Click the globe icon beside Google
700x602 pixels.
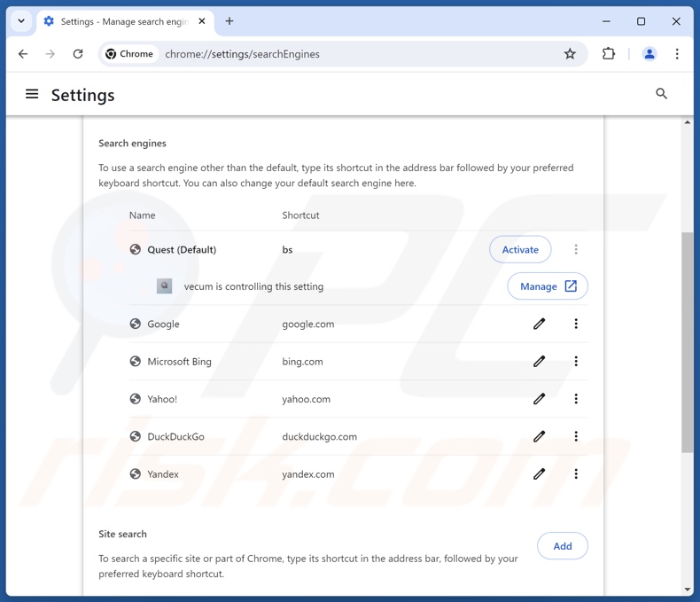pos(136,324)
